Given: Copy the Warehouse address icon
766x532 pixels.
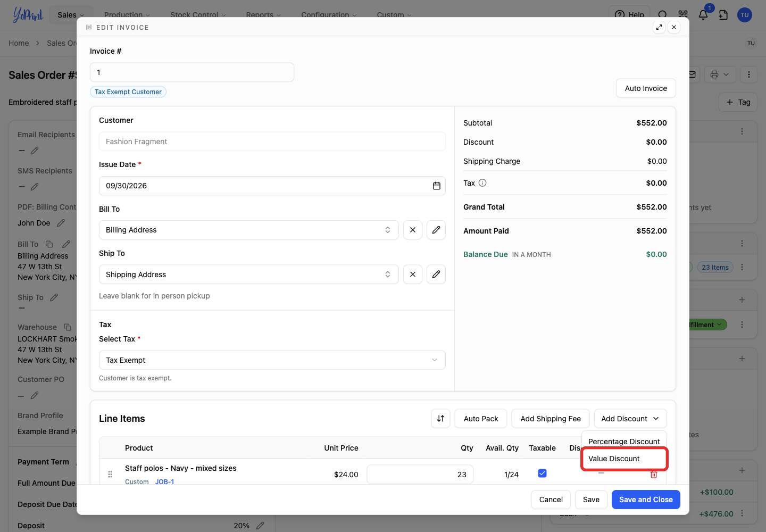Looking at the screenshot, I should [x=68, y=327].
